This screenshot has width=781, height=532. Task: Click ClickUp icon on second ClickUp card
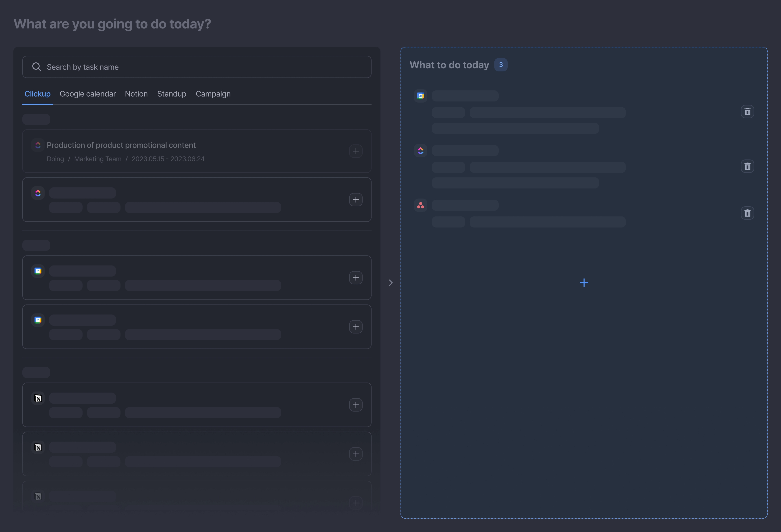38,193
